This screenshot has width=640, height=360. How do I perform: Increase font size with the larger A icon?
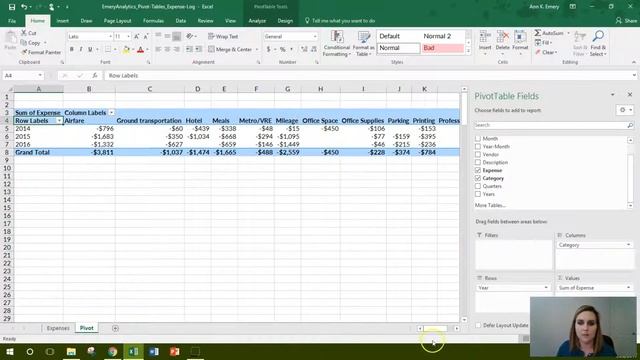[x=137, y=37]
